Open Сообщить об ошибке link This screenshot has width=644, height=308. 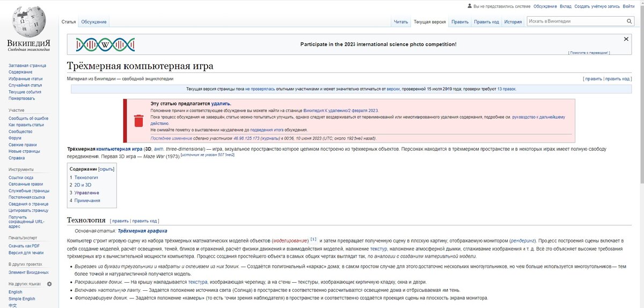pos(28,118)
